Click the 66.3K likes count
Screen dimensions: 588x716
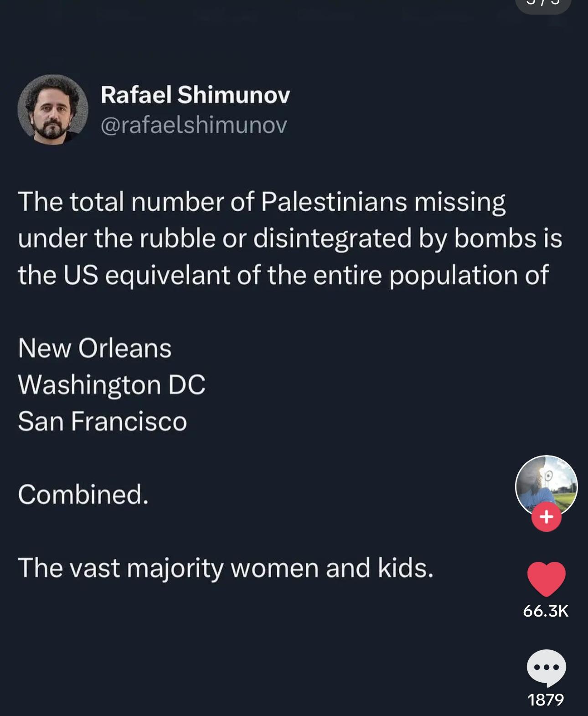546,611
